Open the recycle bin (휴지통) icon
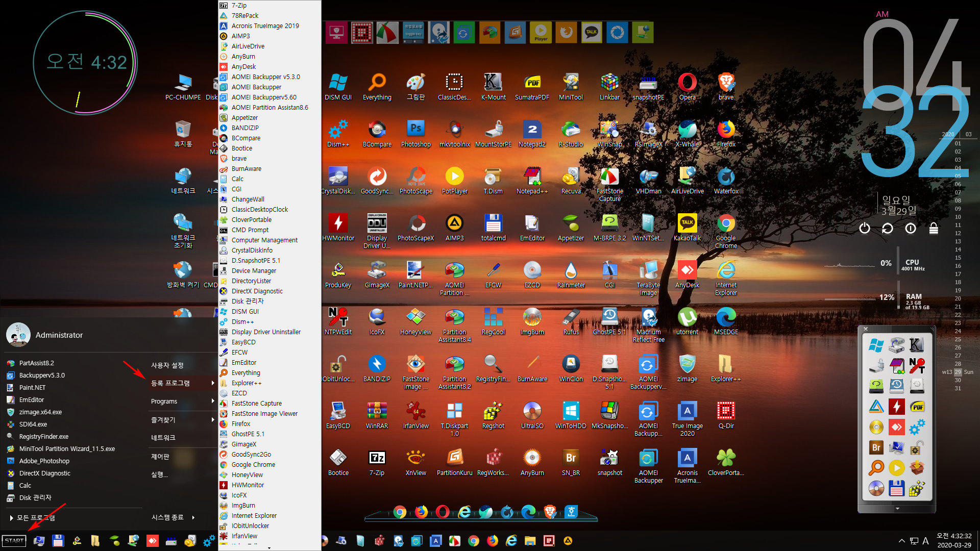Screen dimensions: 980x551 coord(183,133)
